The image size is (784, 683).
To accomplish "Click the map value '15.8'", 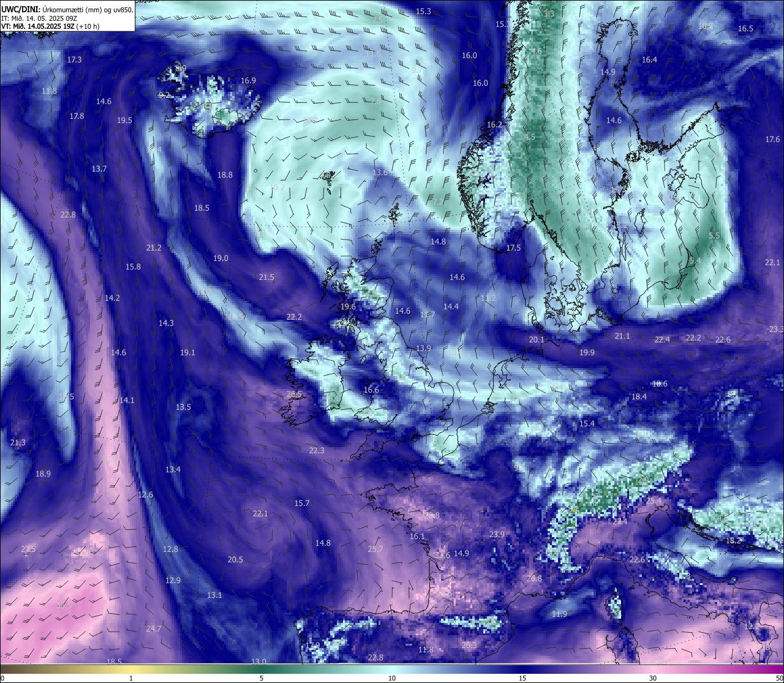I will [x=133, y=266].
